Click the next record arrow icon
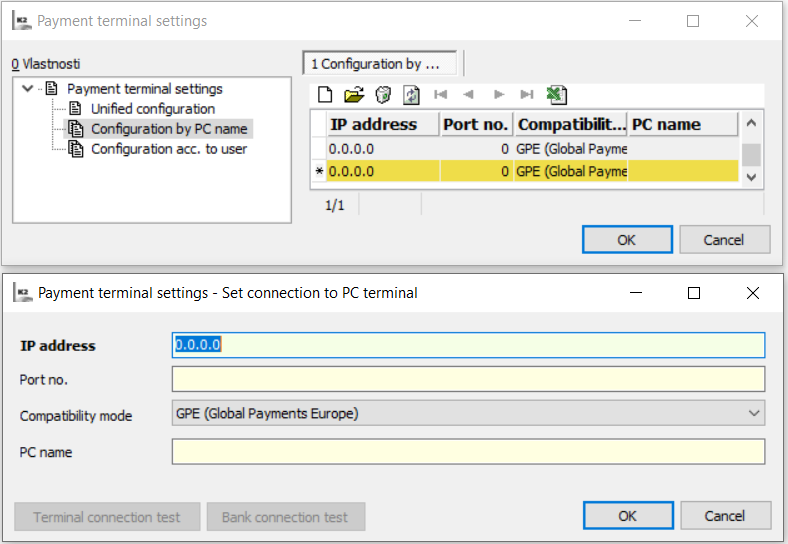The image size is (788, 544). [x=499, y=95]
